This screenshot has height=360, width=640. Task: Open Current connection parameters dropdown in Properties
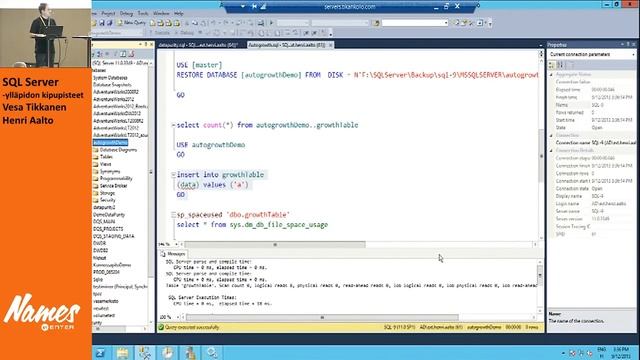coord(633,54)
